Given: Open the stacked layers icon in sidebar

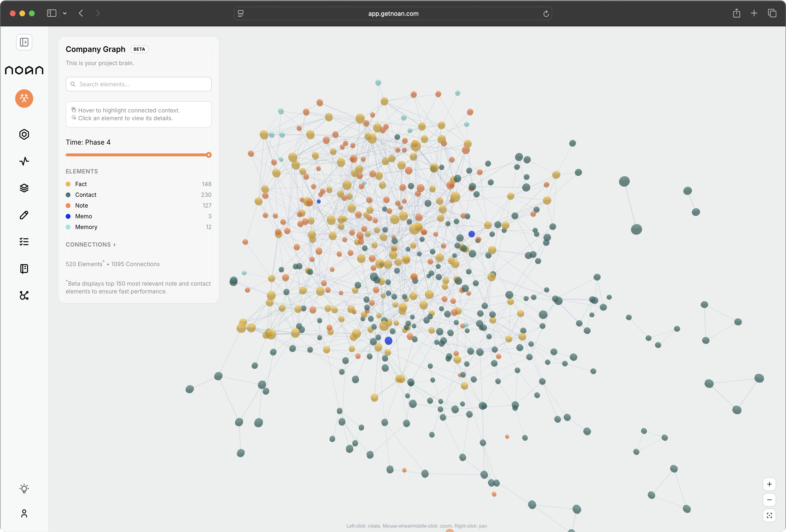Looking at the screenshot, I should coord(24,188).
